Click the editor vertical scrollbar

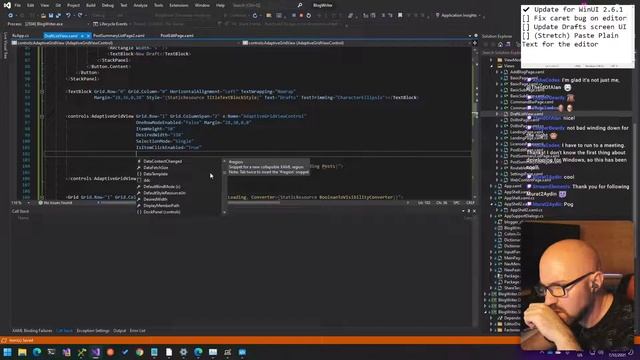click(475, 122)
